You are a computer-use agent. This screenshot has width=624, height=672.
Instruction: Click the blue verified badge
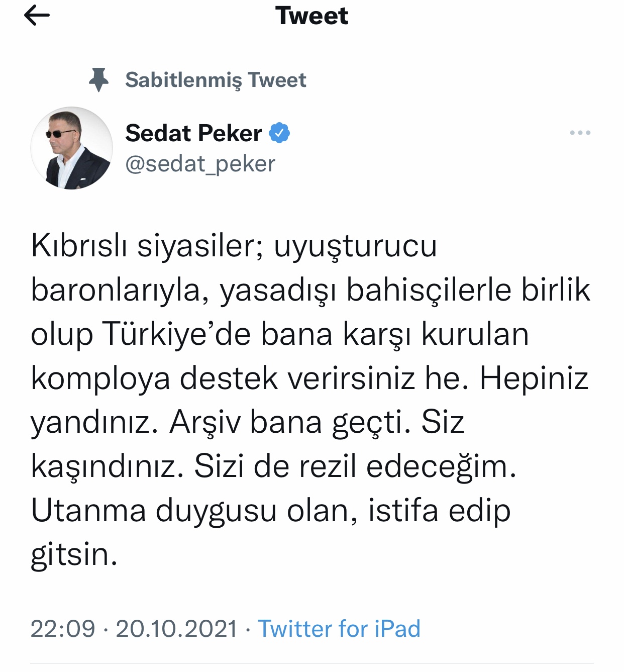[x=279, y=133]
